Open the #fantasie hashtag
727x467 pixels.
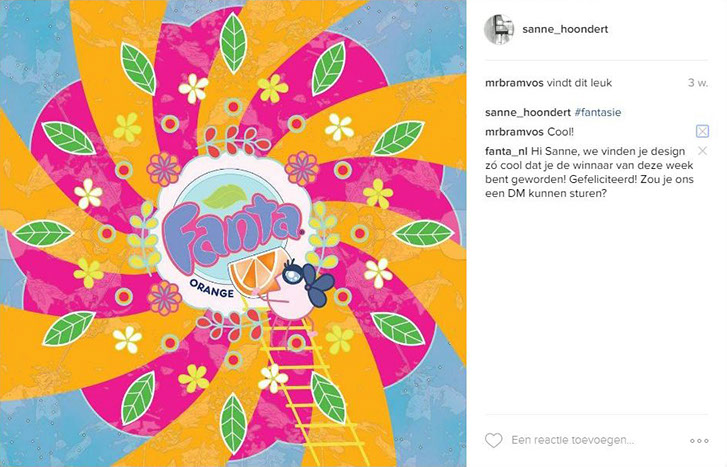point(598,113)
